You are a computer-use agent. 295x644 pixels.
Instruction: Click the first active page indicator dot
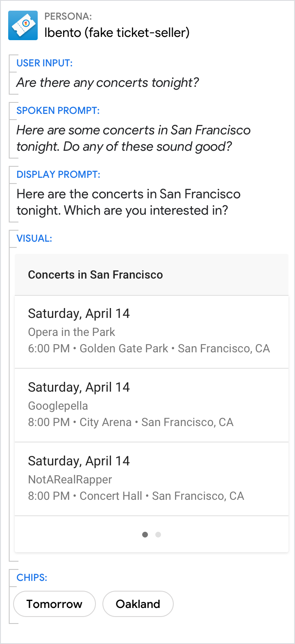[x=145, y=535]
